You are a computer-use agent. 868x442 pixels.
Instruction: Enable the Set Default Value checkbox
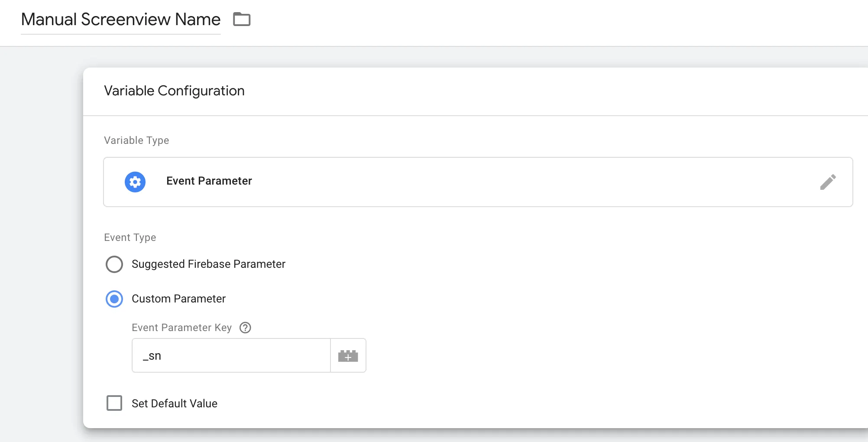[x=114, y=403]
